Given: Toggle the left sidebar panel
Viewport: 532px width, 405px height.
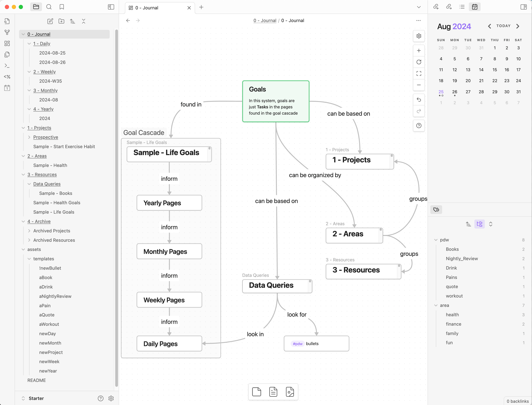Looking at the screenshot, I should tap(111, 7).
